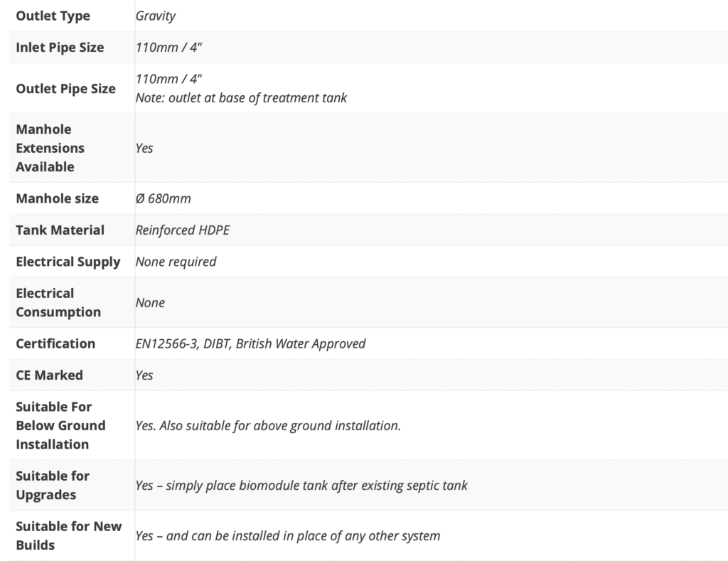
Task: Select the 'Gravity' outlet type value
Action: click(155, 16)
